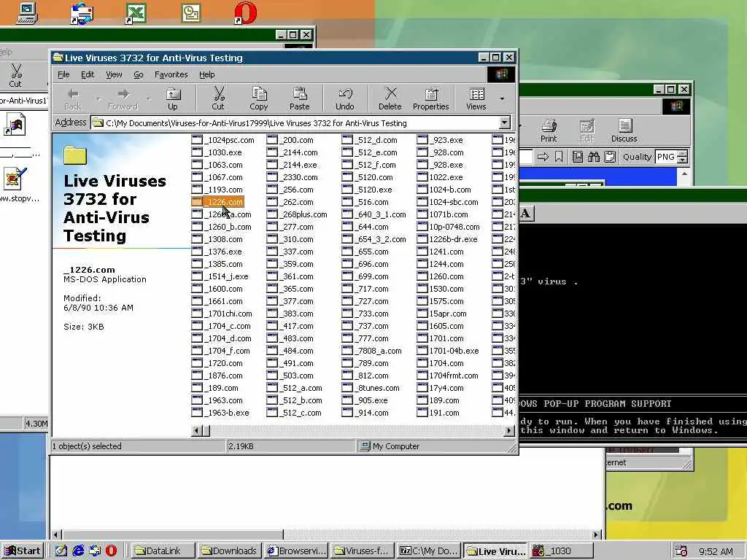
Task: Click the Opera quick launch icon in taskbar
Action: point(111,551)
